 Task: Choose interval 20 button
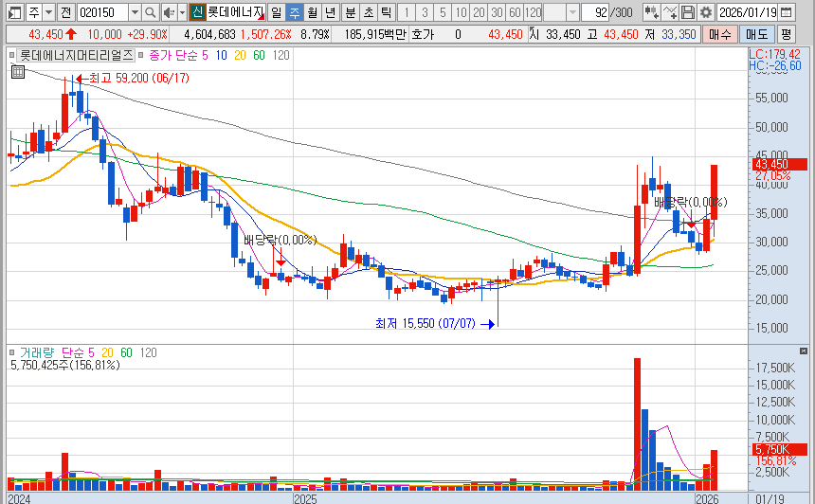tap(479, 12)
